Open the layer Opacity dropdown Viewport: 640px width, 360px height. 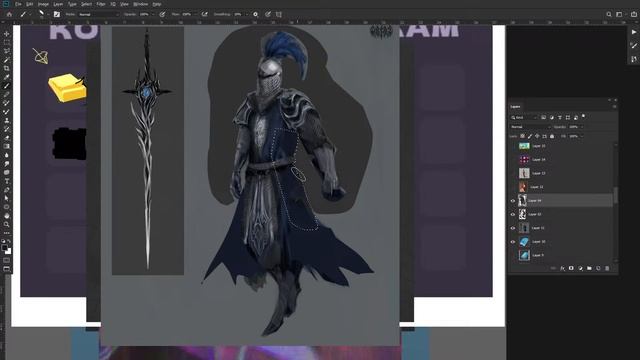pyautogui.click(x=582, y=127)
